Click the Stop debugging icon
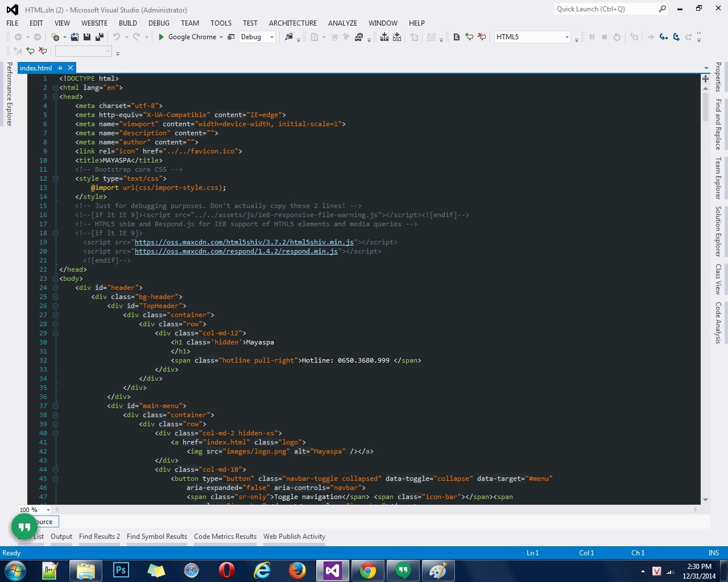 [605, 37]
